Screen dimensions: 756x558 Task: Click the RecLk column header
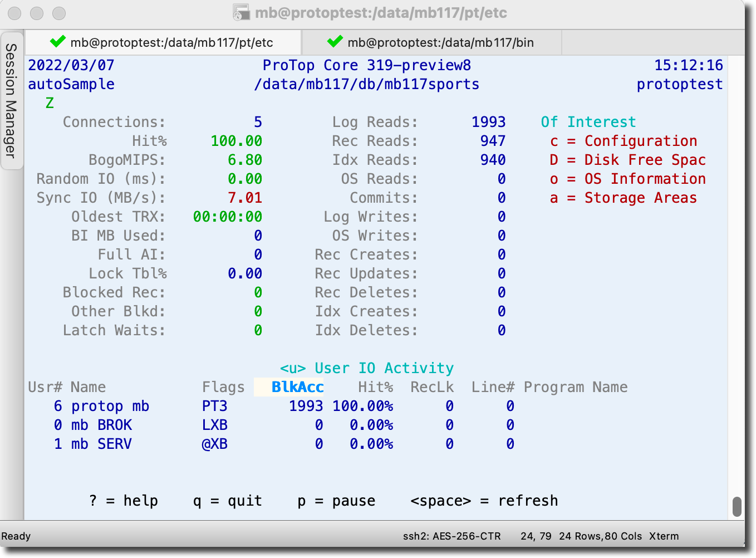(x=432, y=388)
